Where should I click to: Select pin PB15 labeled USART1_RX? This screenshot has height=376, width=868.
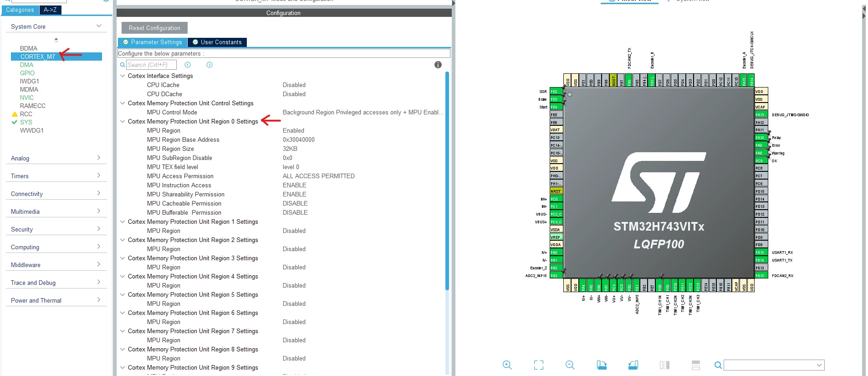(x=761, y=252)
